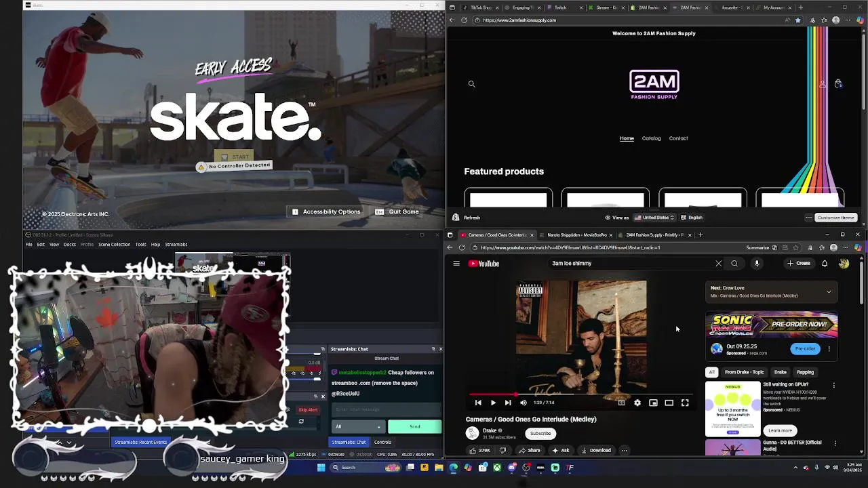The width and height of the screenshot is (868, 488).
Task: Open account login icon on 2AM store
Action: pos(823,84)
